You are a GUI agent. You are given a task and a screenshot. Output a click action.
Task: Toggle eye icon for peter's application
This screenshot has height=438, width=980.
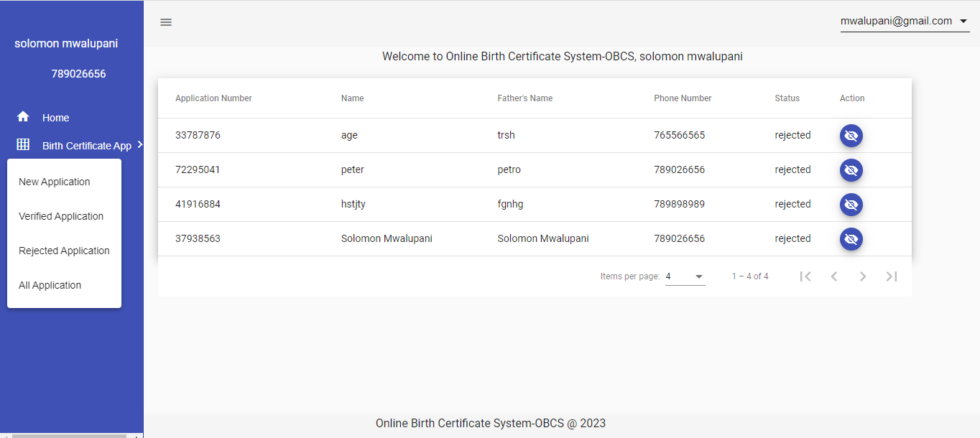click(851, 170)
